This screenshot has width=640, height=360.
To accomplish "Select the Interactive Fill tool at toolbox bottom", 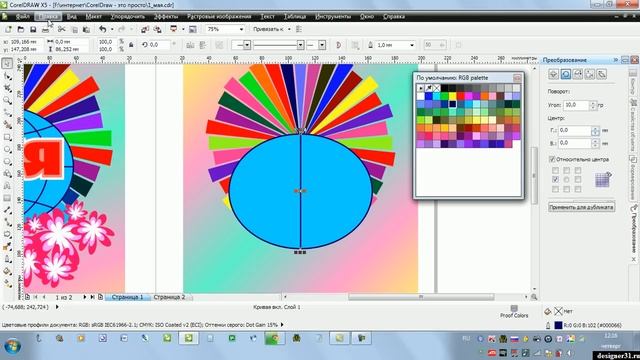I will (x=7, y=284).
